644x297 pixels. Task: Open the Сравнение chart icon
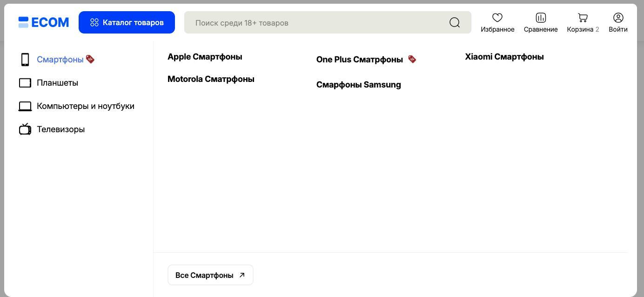(x=541, y=18)
